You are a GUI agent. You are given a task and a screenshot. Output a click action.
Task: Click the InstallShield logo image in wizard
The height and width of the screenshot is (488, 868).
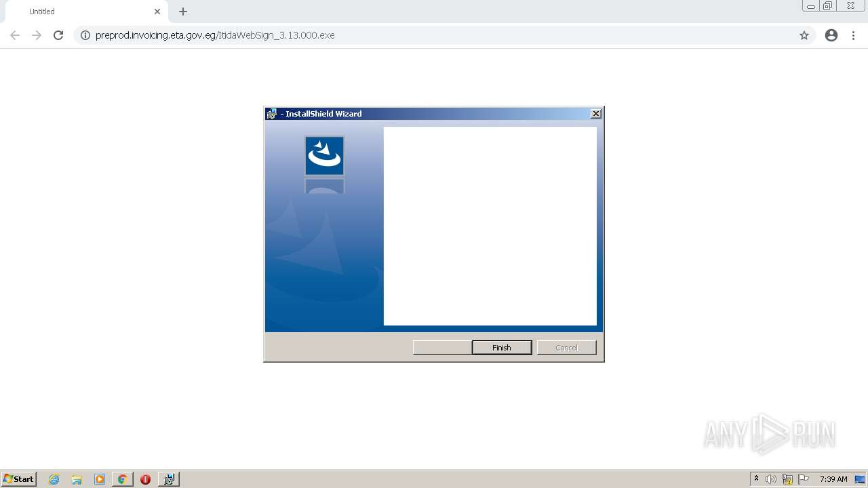(324, 156)
